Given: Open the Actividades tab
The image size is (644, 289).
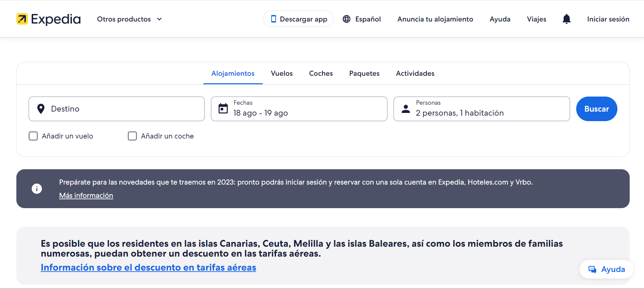Looking at the screenshot, I should click(415, 74).
